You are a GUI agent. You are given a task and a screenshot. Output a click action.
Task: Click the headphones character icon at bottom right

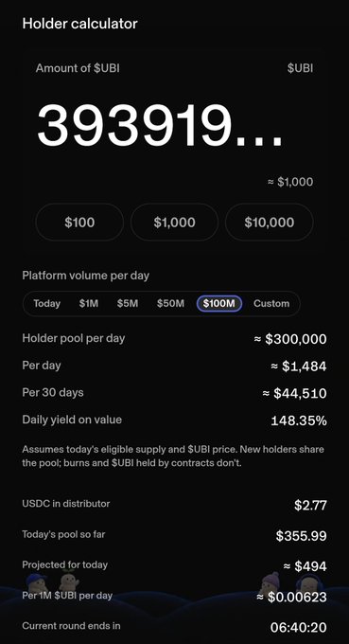click(310, 583)
